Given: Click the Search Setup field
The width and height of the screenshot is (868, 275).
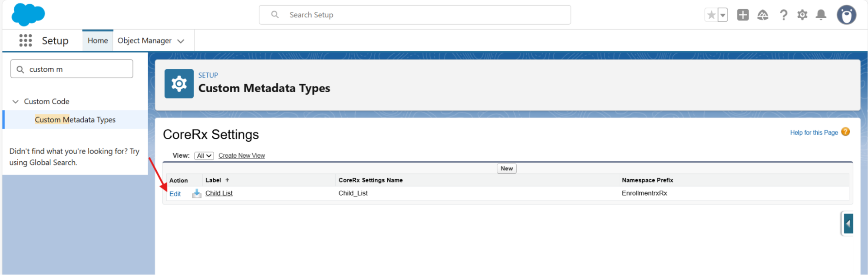Looking at the screenshot, I should tap(415, 15).
